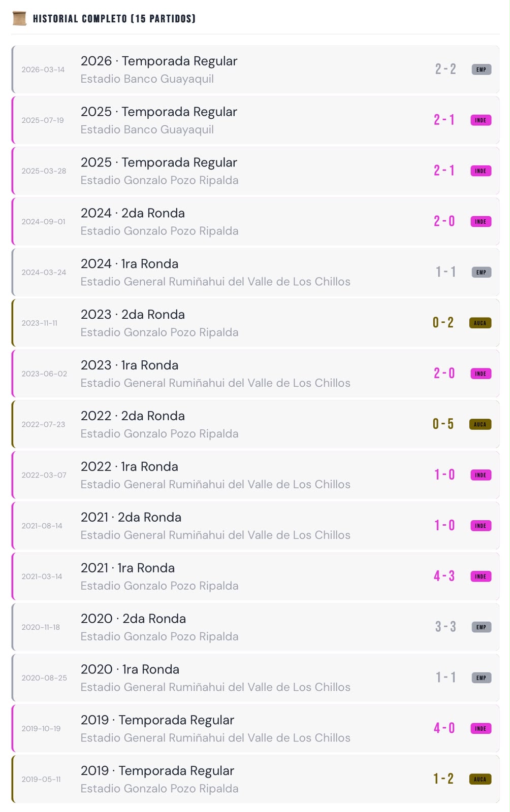Click the 2021 2da Ronda match title
This screenshot has height=812, width=510.
[x=131, y=517]
